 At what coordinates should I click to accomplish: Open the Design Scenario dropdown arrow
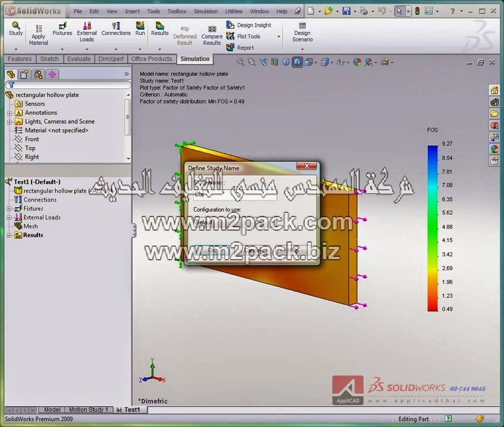pyautogui.click(x=302, y=49)
